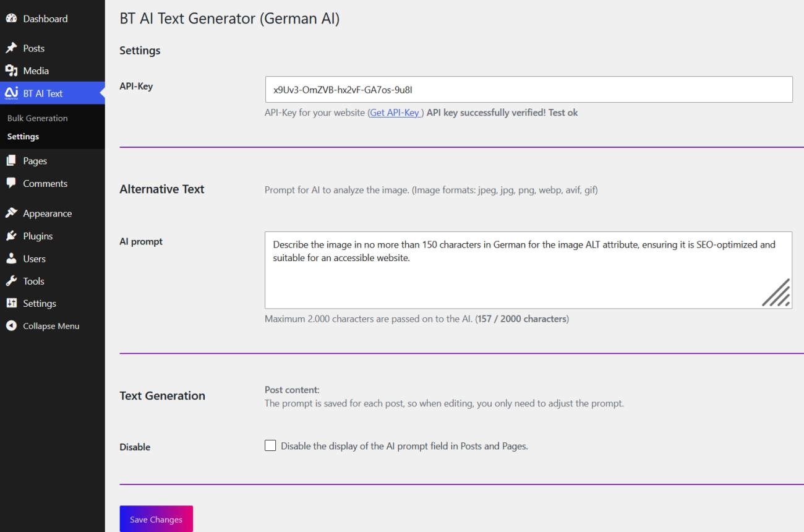Screen dimensions: 804x532
Task: Open the Comments menu label
Action: click(x=45, y=183)
